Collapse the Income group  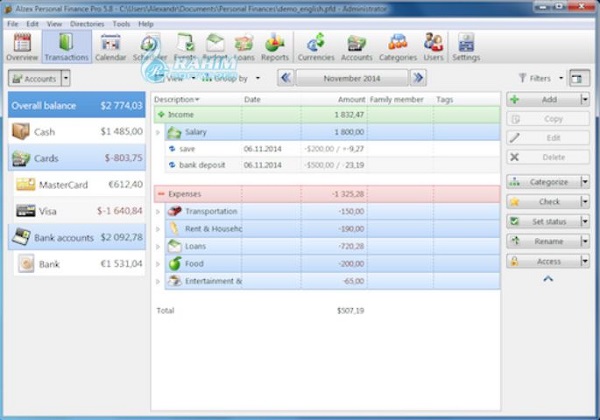161,114
